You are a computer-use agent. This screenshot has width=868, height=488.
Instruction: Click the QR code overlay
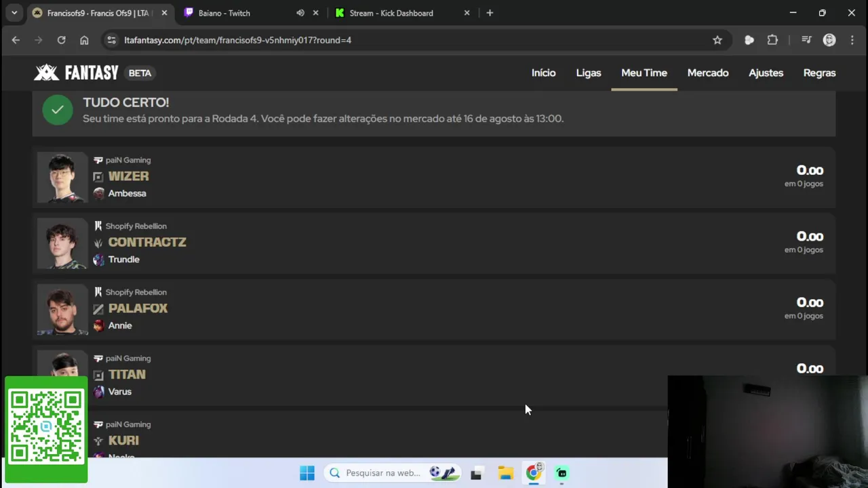tap(46, 429)
